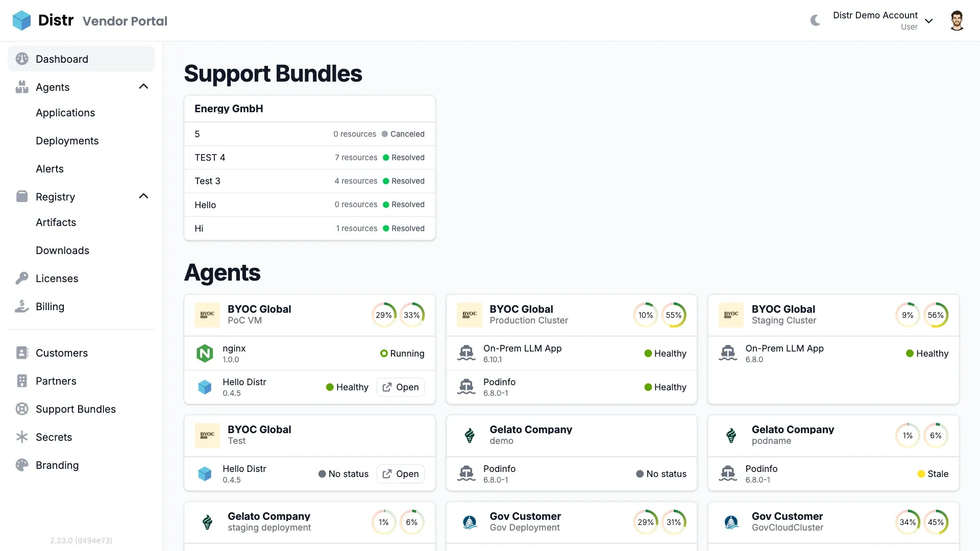Click the Distr cube logo
Screen dimensions: 980x551
click(x=21, y=20)
